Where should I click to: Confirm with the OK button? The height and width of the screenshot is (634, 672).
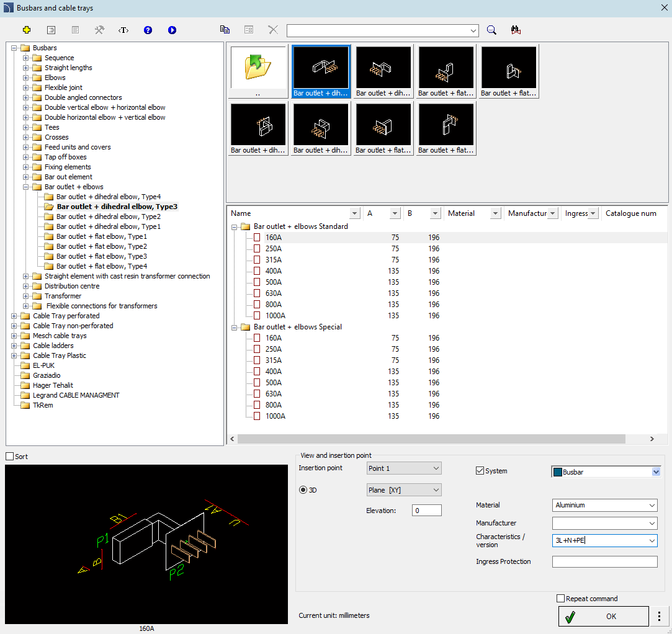603,616
